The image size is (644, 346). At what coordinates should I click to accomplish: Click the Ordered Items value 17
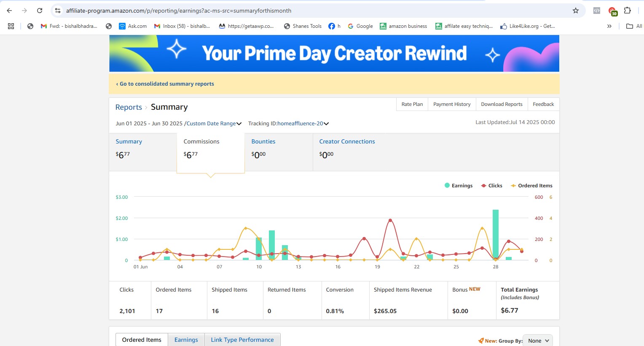(159, 311)
